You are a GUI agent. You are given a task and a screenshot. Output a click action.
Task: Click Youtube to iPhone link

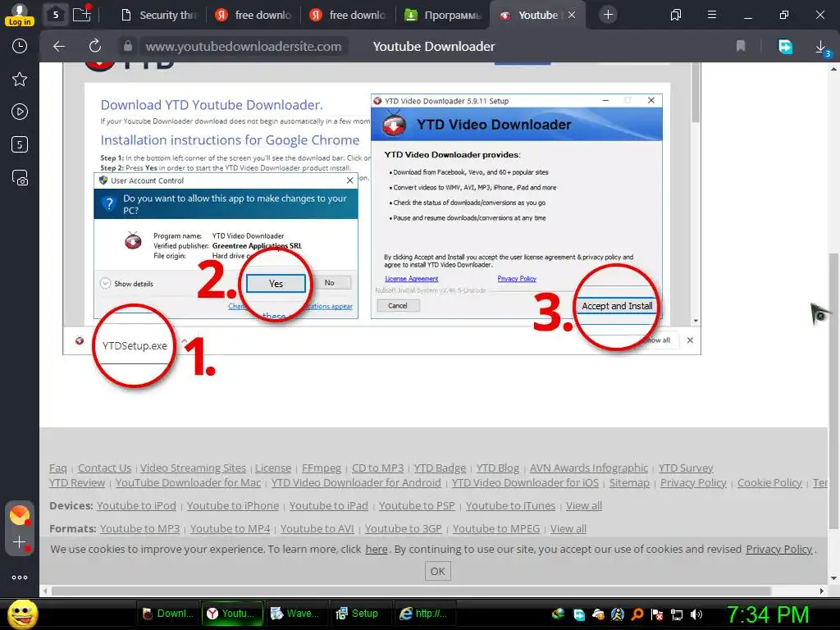pos(233,505)
